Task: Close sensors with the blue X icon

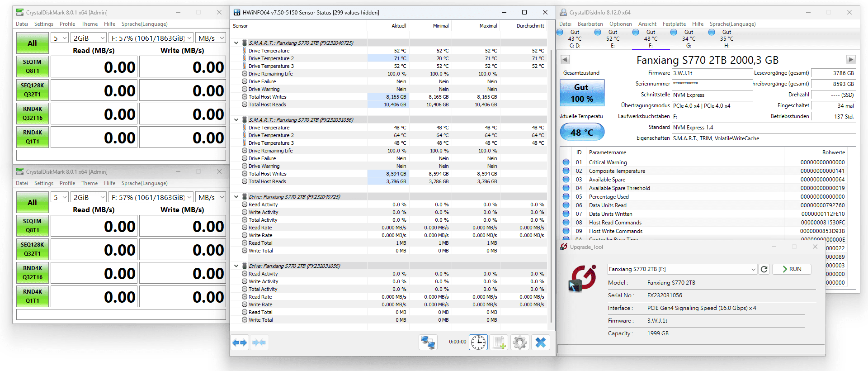Action: click(541, 342)
